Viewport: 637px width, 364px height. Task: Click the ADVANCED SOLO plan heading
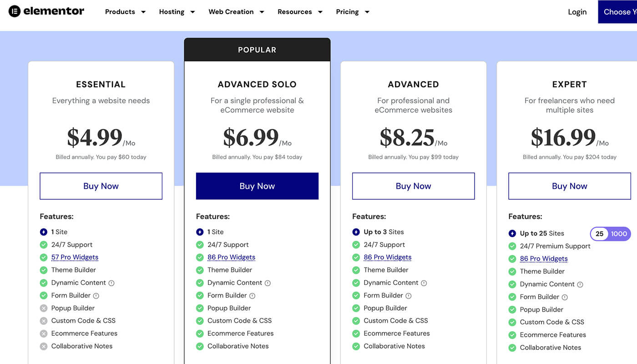click(257, 85)
